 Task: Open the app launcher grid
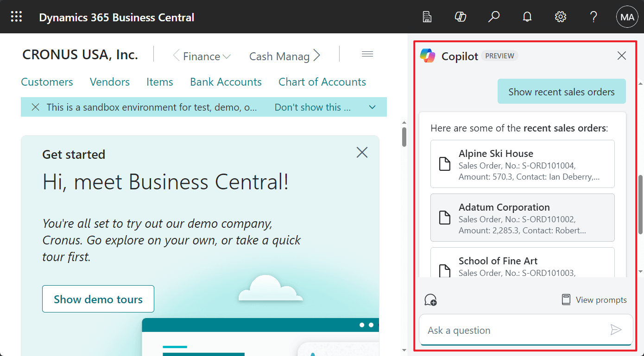pos(16,17)
